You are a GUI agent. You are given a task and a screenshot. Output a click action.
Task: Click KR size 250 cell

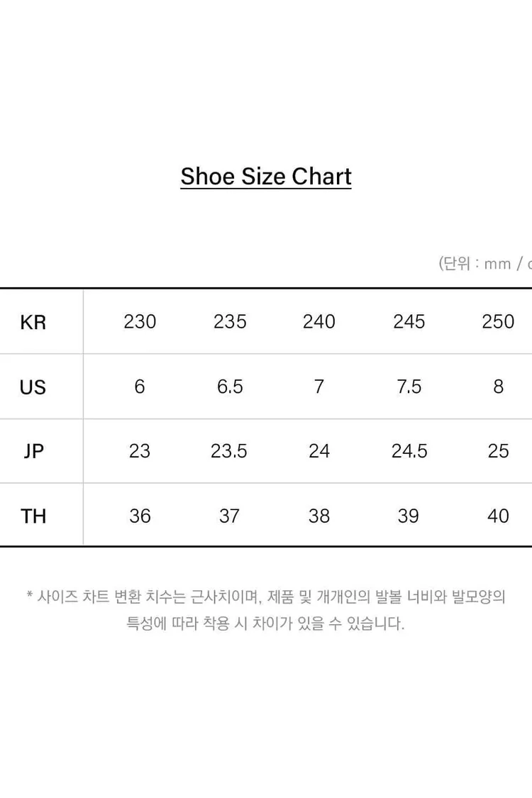[x=499, y=321]
